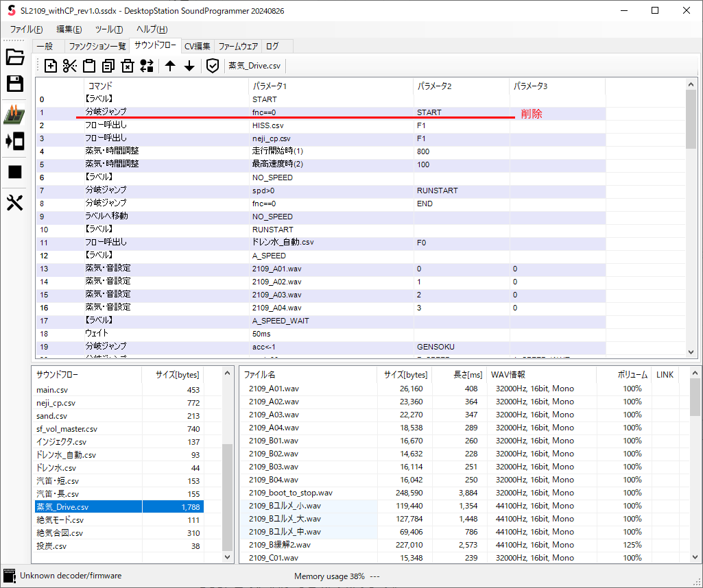Click the shield checkmark verify icon

[x=213, y=66]
